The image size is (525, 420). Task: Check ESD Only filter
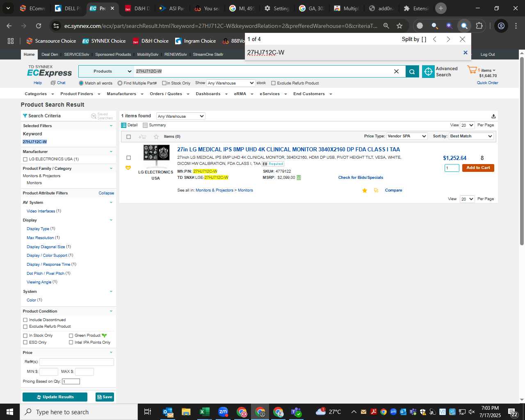pyautogui.click(x=25, y=342)
